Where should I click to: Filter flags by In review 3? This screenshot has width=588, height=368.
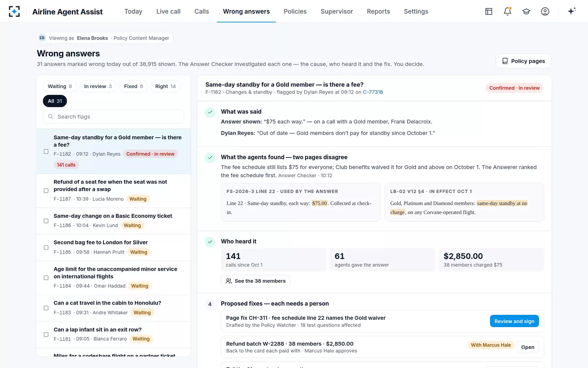pos(98,86)
